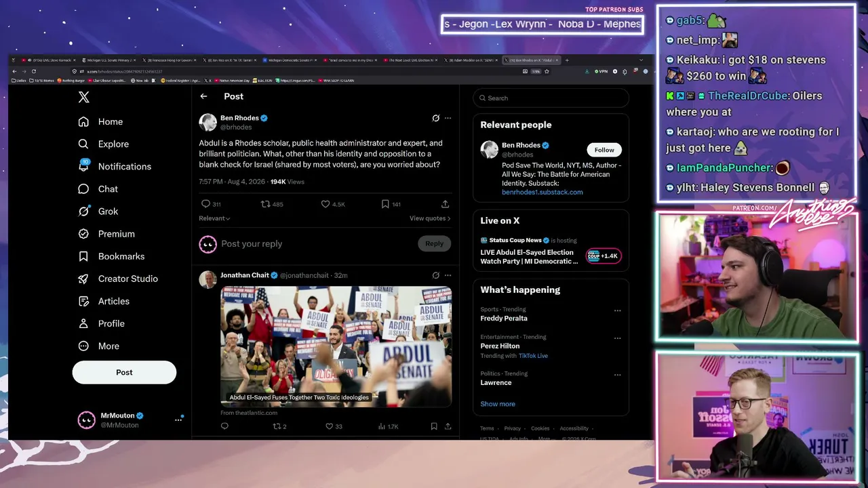
Task: Open Premium in the sidebar
Action: [106, 234]
